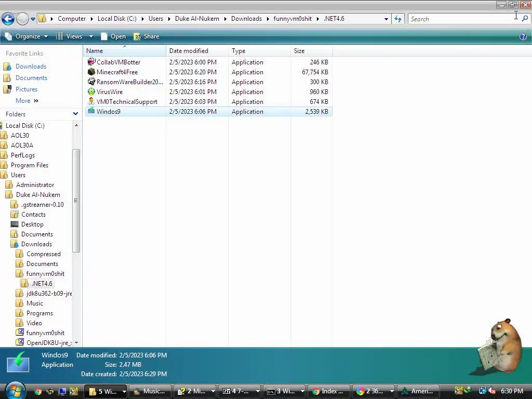Select the Windos9 application icon
The width and height of the screenshot is (532, 399).
pos(91,111)
